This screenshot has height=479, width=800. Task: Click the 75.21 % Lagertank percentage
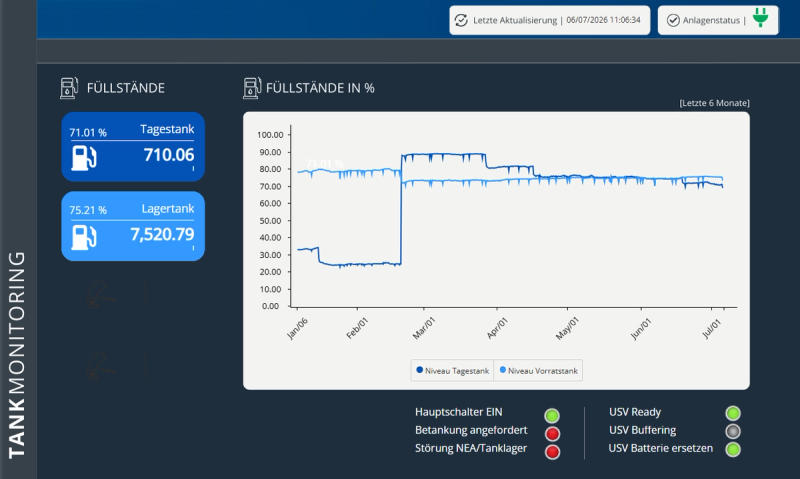click(88, 210)
